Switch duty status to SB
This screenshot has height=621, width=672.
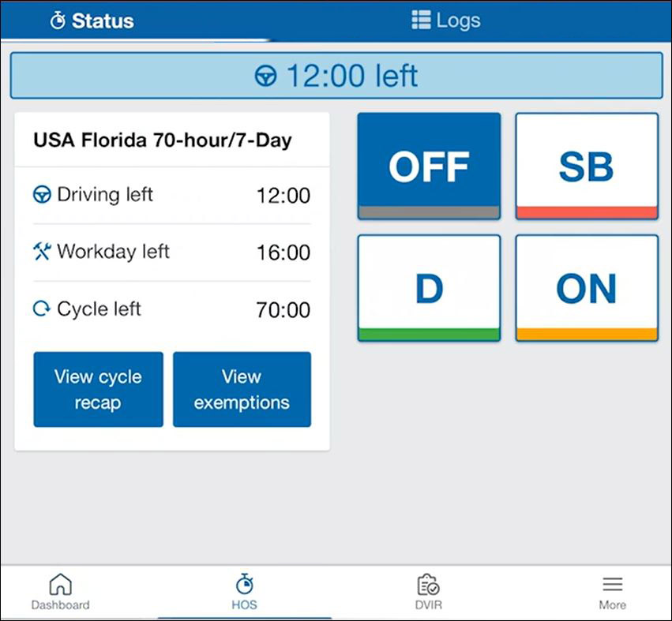pos(587,166)
